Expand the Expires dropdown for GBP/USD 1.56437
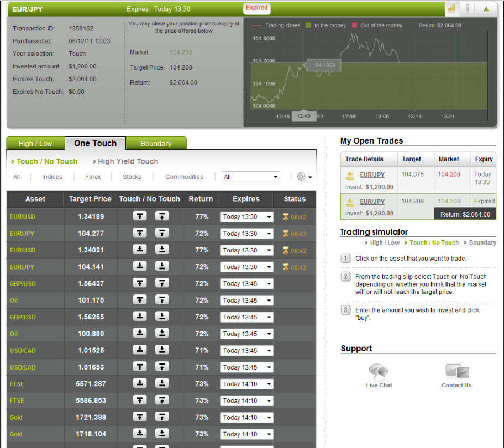The width and height of the screenshot is (504, 448). [246, 283]
